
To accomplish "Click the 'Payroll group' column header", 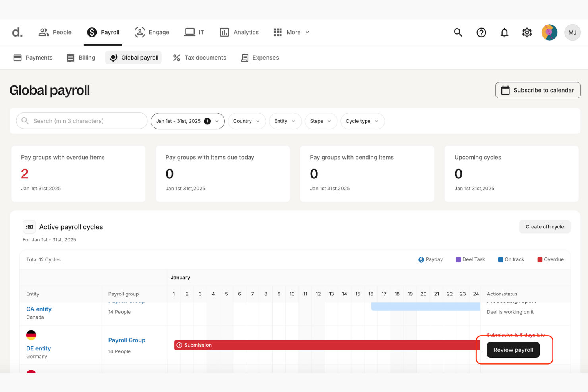I will 124,294.
